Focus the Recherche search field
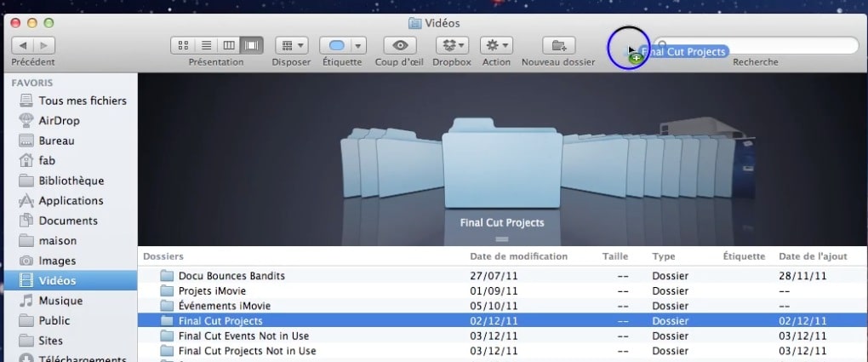The width and height of the screenshot is (868, 362). pyautogui.click(x=756, y=45)
